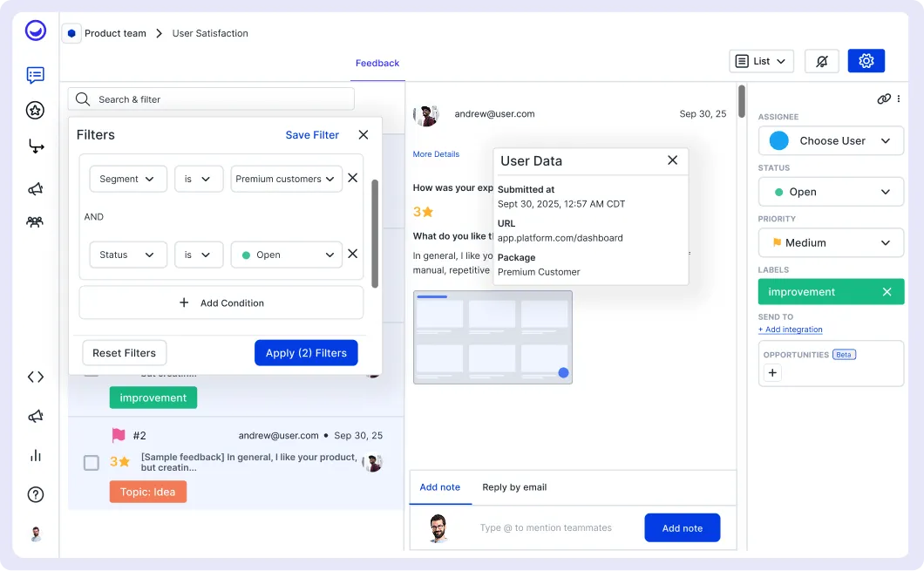Open the upper megaphone icon in sidebar
The image size is (924, 571).
pyautogui.click(x=36, y=188)
